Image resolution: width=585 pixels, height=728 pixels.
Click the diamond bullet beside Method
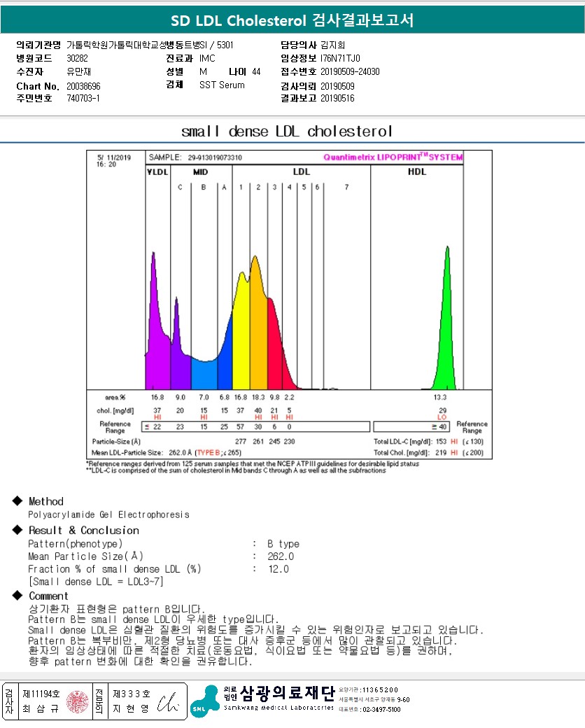tap(17, 500)
